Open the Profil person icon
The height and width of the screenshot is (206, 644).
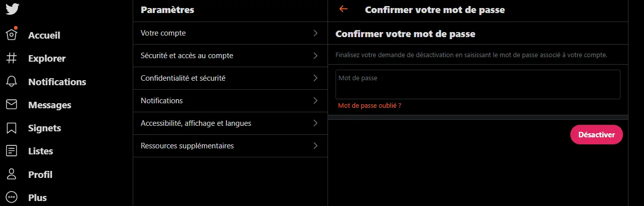click(x=12, y=174)
